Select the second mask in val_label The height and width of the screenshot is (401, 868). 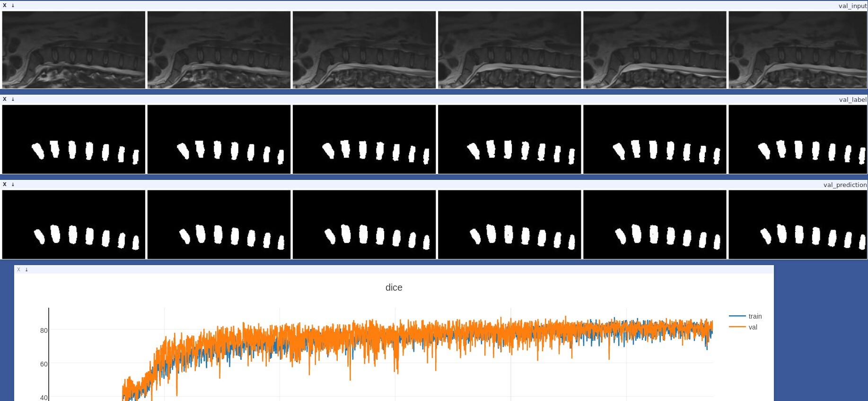pos(219,139)
